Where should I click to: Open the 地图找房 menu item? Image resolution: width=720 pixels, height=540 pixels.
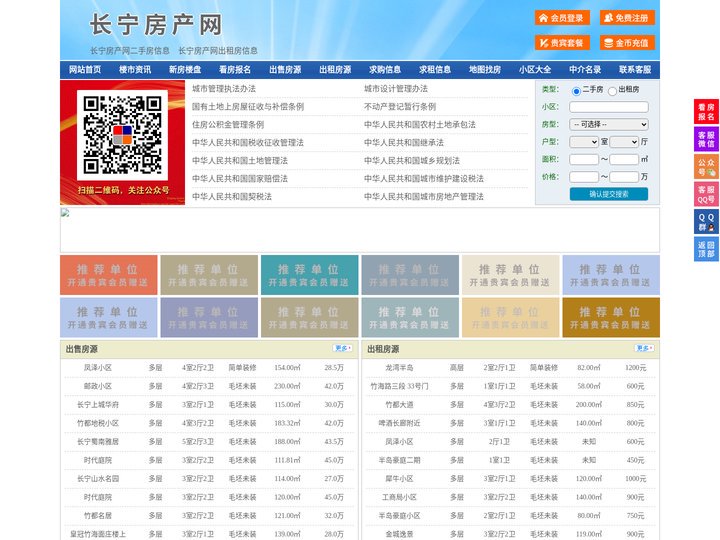[485, 70]
